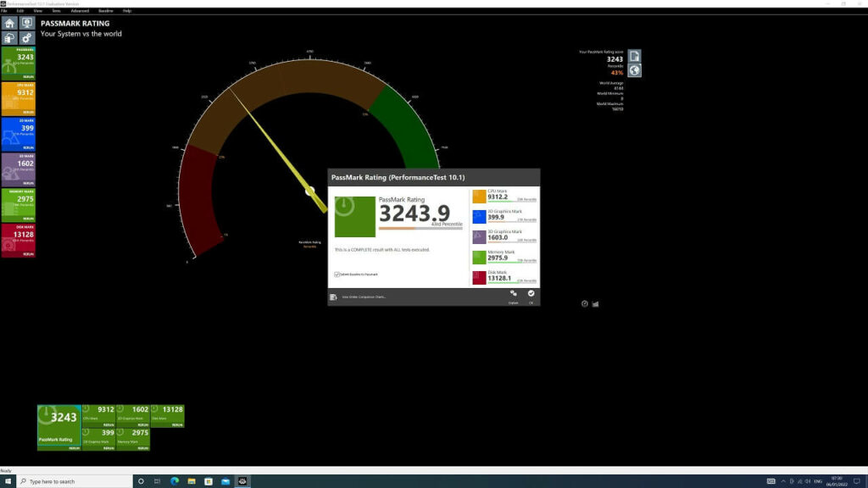Select the green PassMark 3243 sidebar tile

point(19,63)
